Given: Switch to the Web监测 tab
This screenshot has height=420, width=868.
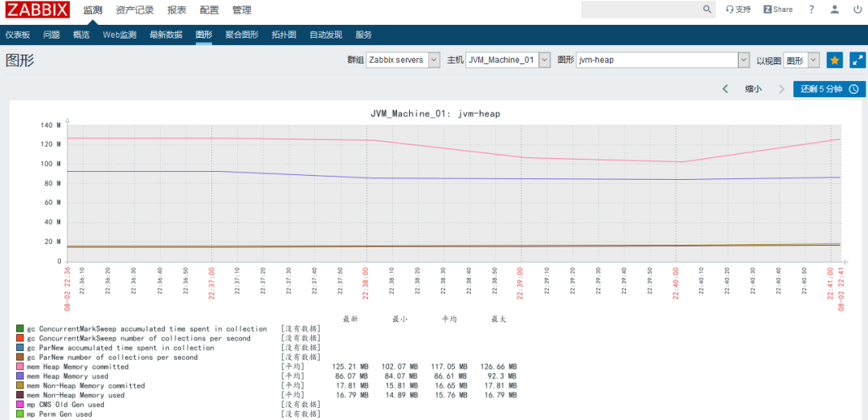Looking at the screenshot, I should (119, 35).
